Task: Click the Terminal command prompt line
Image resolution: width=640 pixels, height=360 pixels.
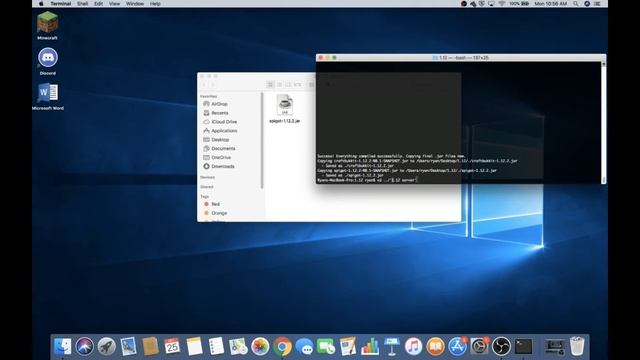Action: 367,180
